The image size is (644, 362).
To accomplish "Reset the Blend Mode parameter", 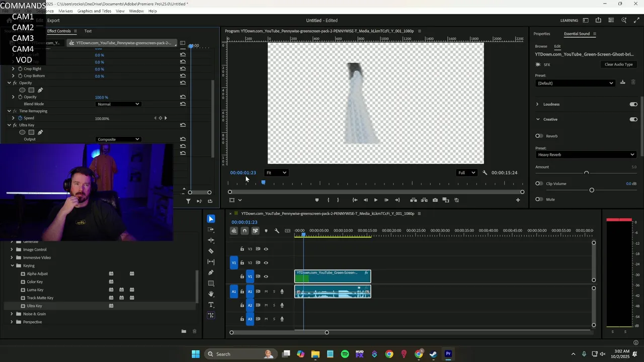I will pos(183,104).
